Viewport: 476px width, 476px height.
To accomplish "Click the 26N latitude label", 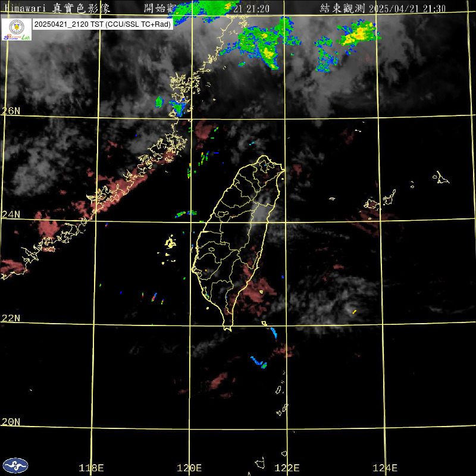I will (x=11, y=111).
